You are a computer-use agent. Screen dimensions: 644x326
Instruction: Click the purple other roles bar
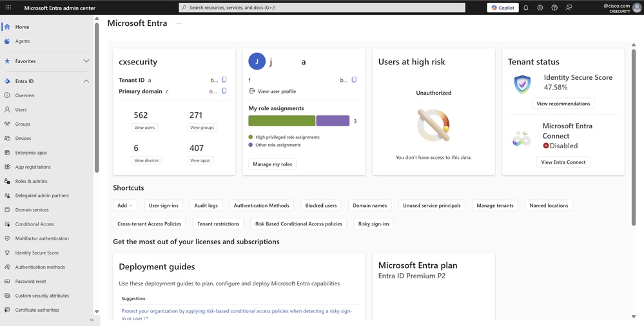click(x=333, y=120)
